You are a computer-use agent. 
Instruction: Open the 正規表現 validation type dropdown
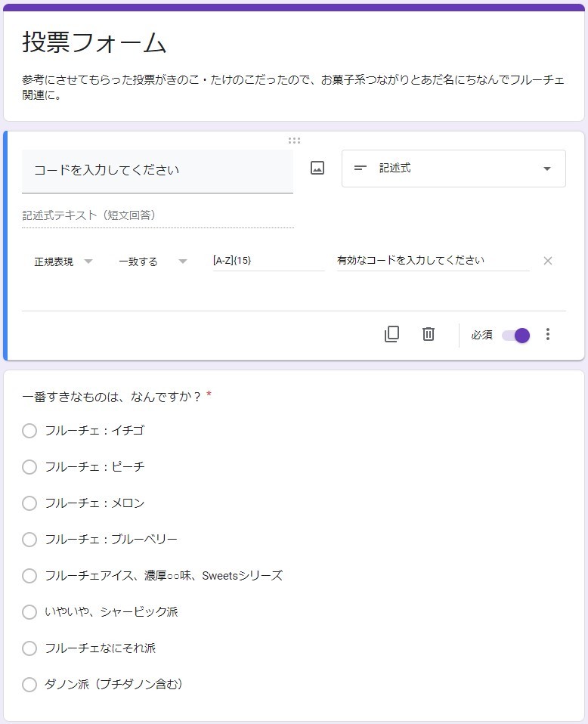(x=63, y=261)
